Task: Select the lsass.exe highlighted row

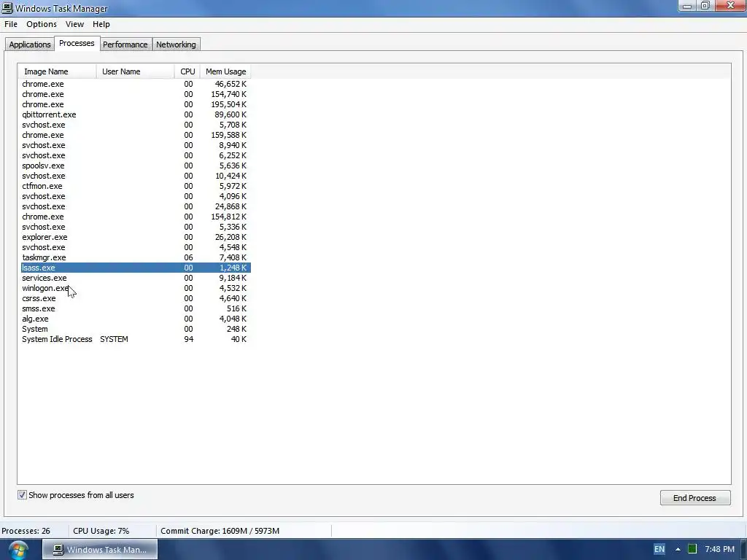Action: coord(136,268)
